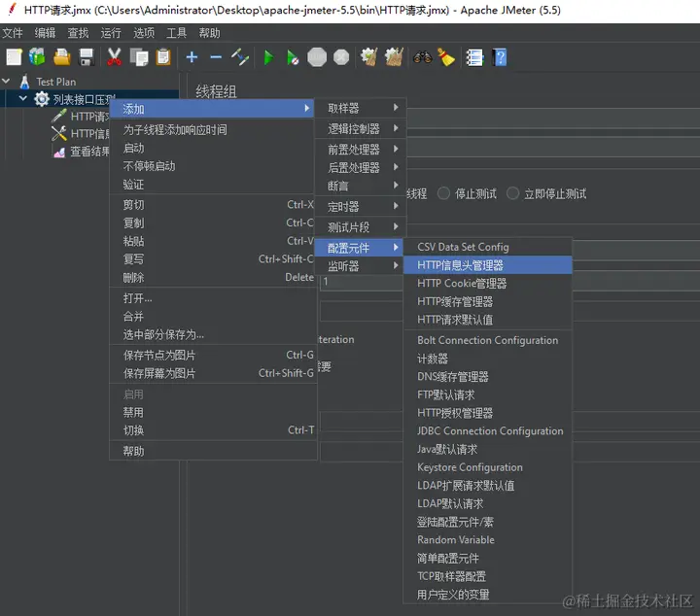Click the Copy icon in toolbar
Image resolution: width=700 pixels, height=616 pixels.
(x=139, y=57)
